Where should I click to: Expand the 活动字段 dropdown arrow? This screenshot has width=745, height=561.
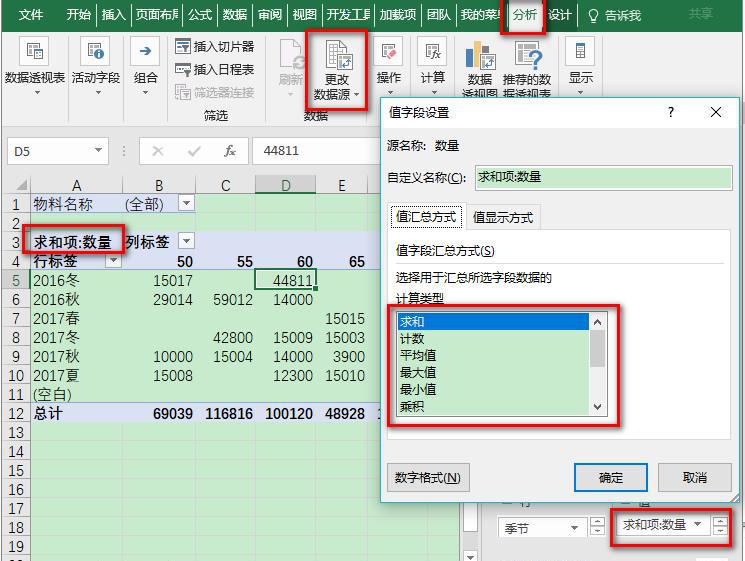tap(98, 93)
